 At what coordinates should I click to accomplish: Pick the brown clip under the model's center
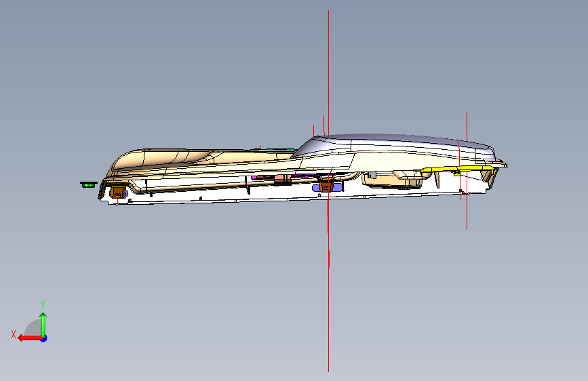click(x=326, y=185)
